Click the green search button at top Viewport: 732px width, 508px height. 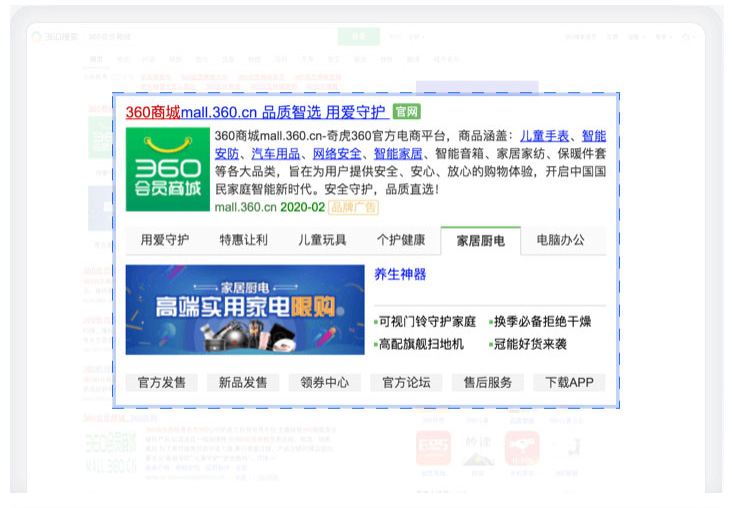click(358, 37)
